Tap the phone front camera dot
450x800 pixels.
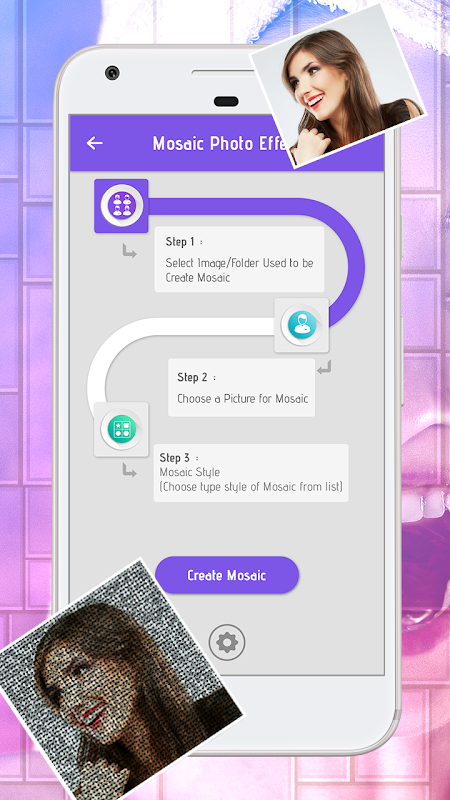(112, 72)
